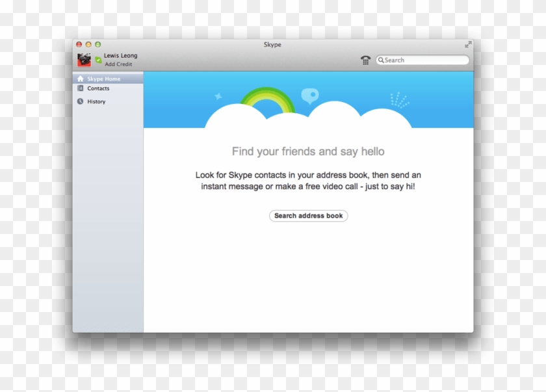Click the Search address book button
Viewport: 546px width, 392px height.
308,215
